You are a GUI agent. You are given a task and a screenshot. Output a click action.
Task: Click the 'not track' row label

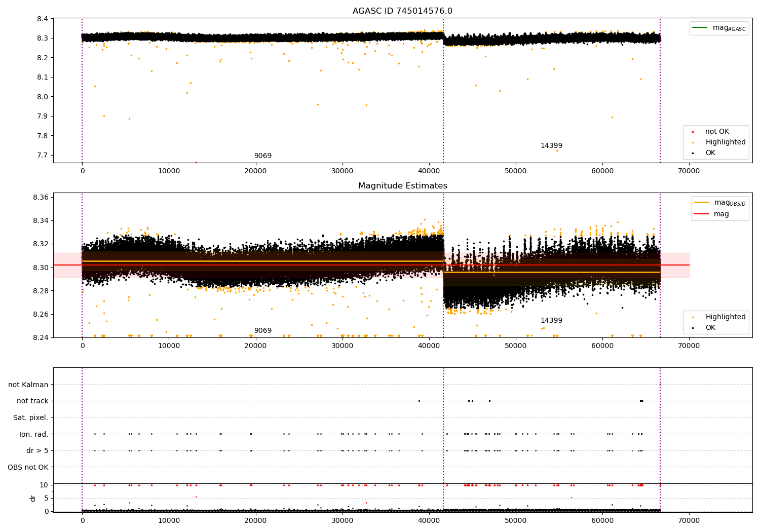pyautogui.click(x=32, y=401)
